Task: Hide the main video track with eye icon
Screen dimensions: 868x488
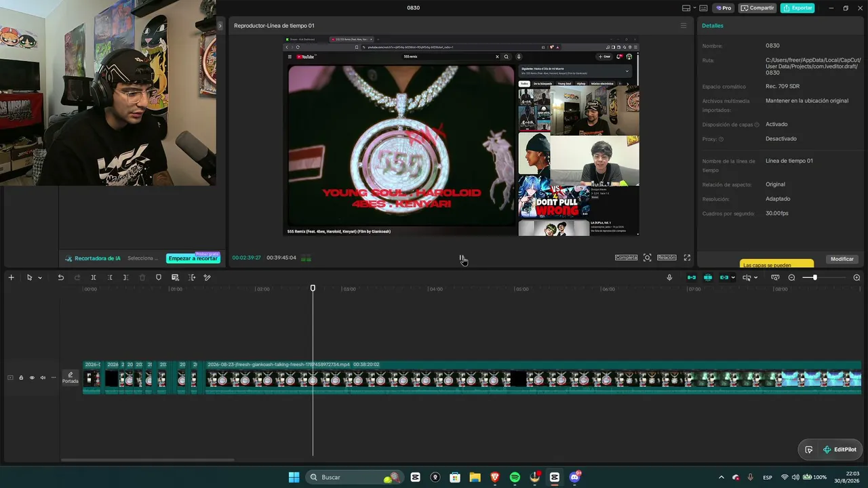Action: pyautogui.click(x=32, y=378)
